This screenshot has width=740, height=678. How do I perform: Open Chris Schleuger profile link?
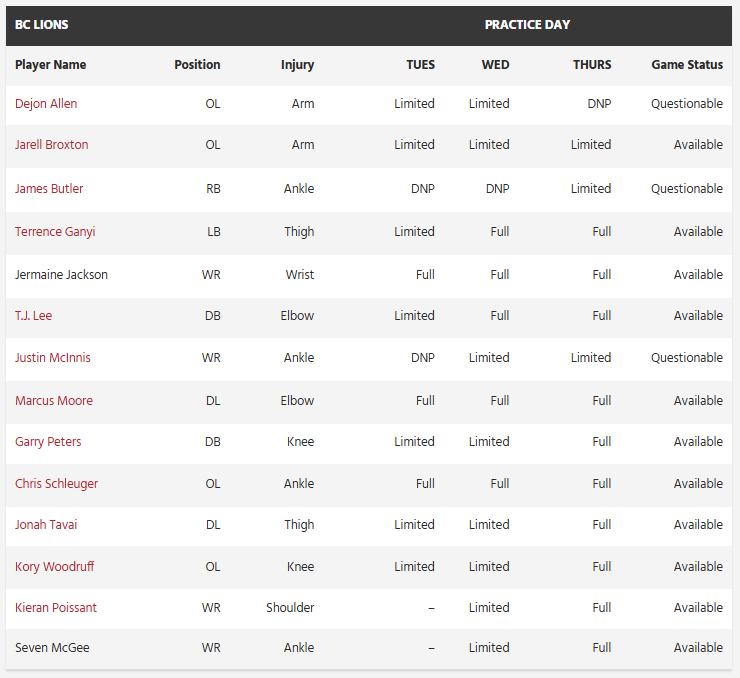[x=56, y=484]
